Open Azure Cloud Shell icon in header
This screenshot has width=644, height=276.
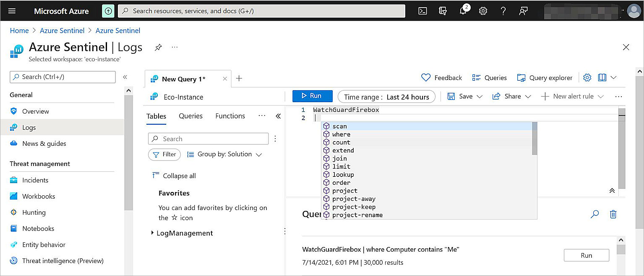tap(422, 11)
